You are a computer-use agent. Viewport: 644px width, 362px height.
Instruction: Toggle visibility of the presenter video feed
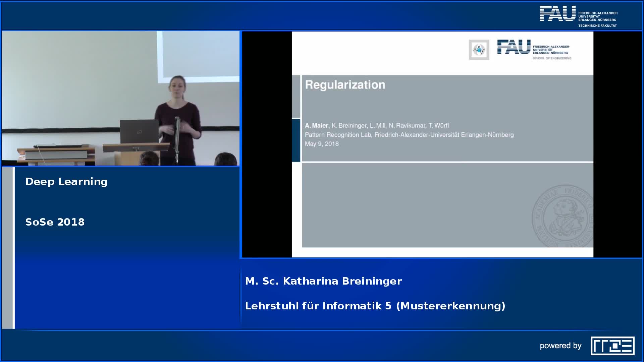[121, 99]
